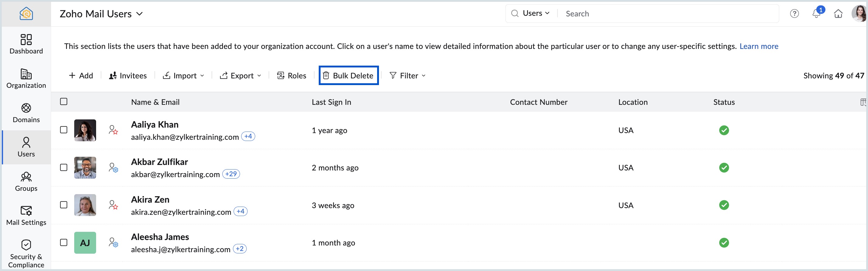This screenshot has height=271, width=868.
Task: Click the Last Sign In column header
Action: [x=331, y=102]
